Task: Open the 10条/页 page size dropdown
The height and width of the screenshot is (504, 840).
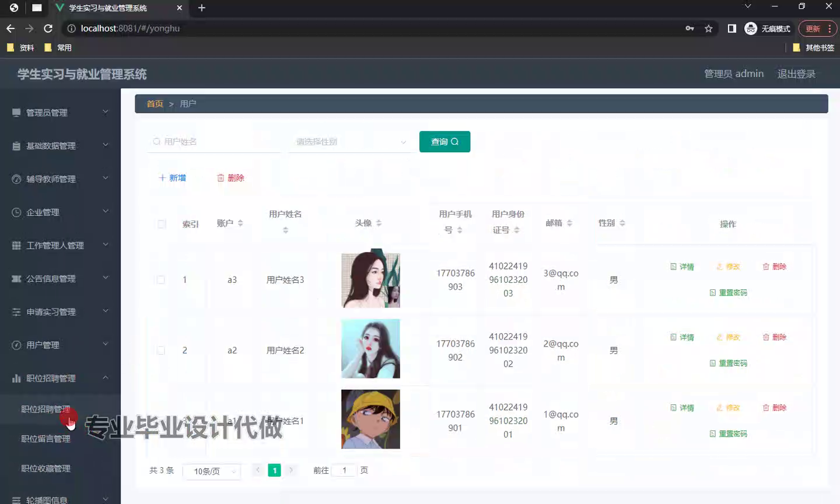Action: pos(212,471)
